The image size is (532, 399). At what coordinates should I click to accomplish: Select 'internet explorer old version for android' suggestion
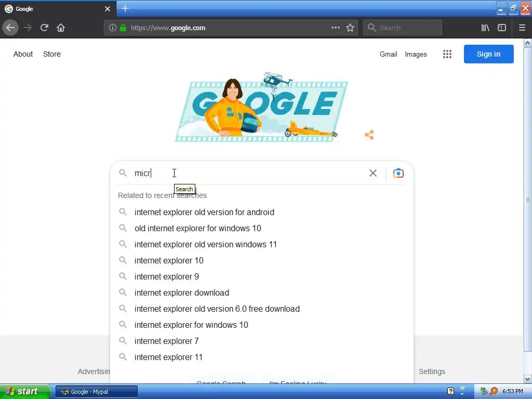(x=262, y=212)
